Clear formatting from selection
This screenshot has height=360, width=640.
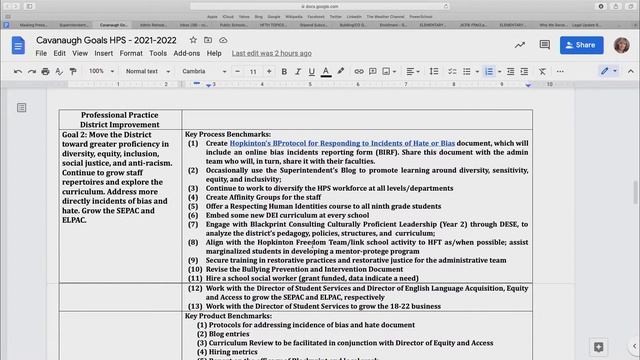point(542,71)
